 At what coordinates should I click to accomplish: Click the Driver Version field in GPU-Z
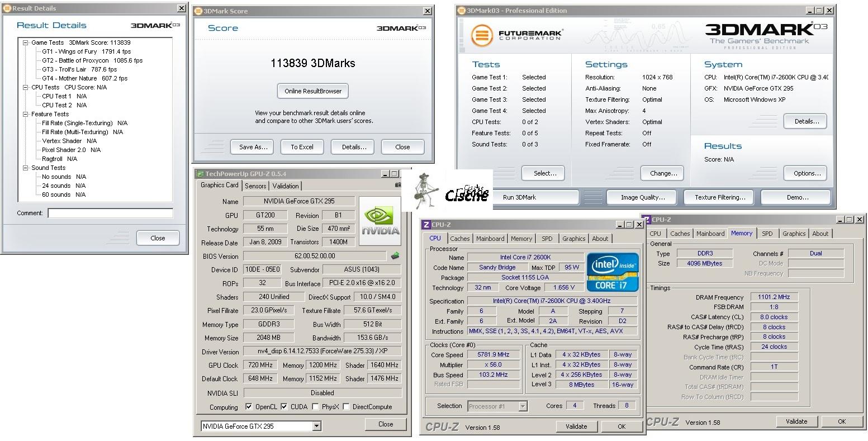pyautogui.click(x=322, y=352)
